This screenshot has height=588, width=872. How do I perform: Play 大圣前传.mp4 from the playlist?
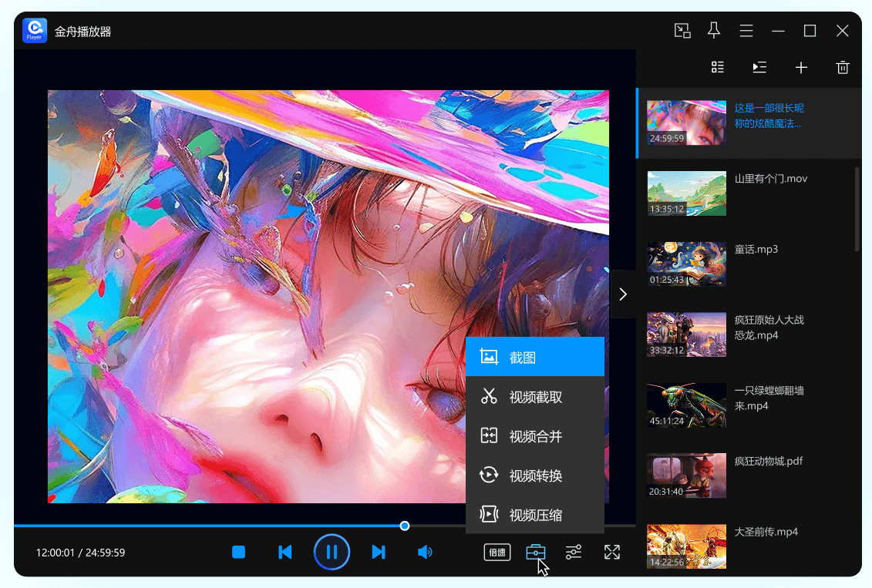click(766, 531)
